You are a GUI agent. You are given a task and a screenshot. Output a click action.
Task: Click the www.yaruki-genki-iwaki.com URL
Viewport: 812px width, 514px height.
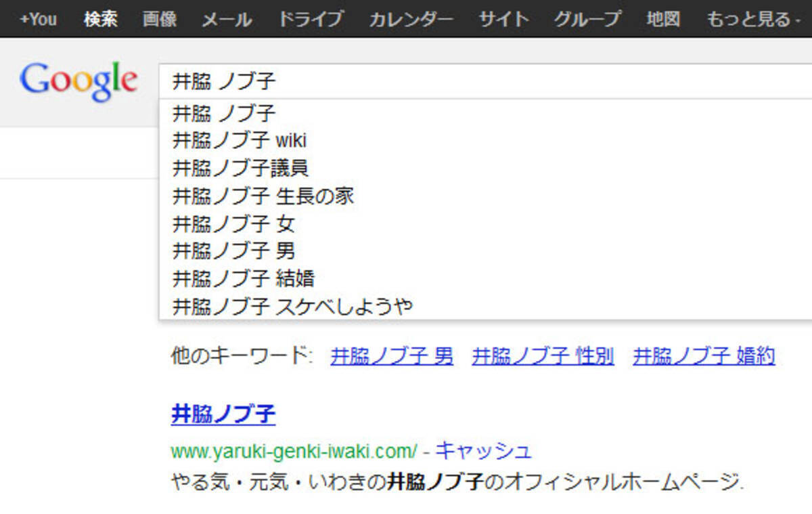point(294,450)
